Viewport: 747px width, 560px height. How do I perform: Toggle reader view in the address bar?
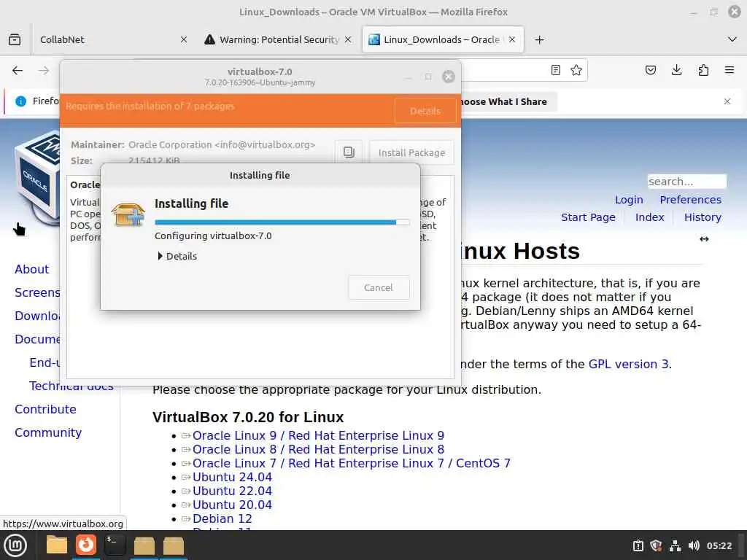click(x=555, y=71)
